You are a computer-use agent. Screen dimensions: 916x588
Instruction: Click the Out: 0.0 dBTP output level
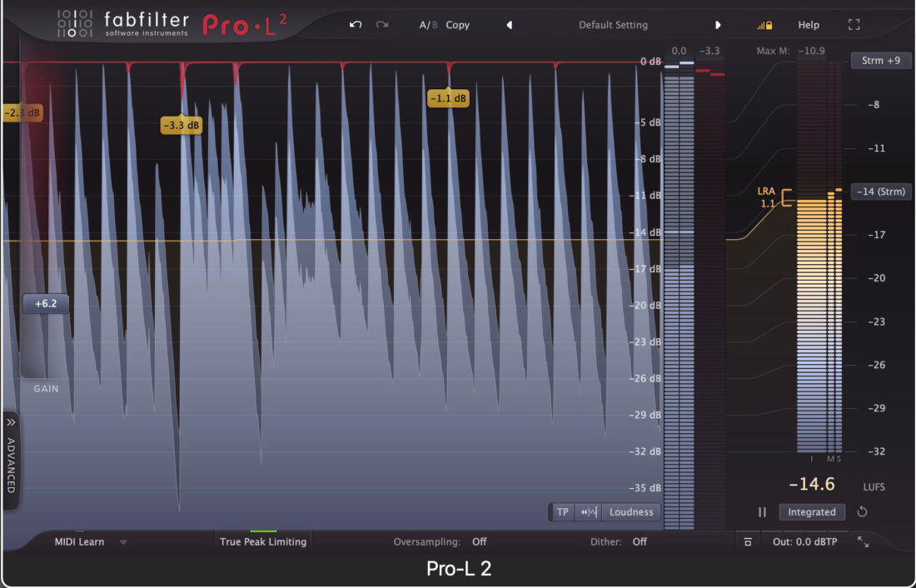click(x=804, y=542)
